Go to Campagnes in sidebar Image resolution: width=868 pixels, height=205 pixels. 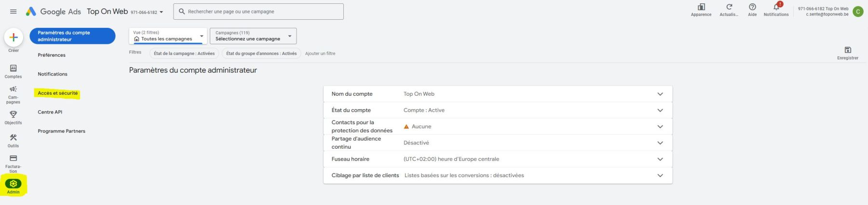point(13,90)
